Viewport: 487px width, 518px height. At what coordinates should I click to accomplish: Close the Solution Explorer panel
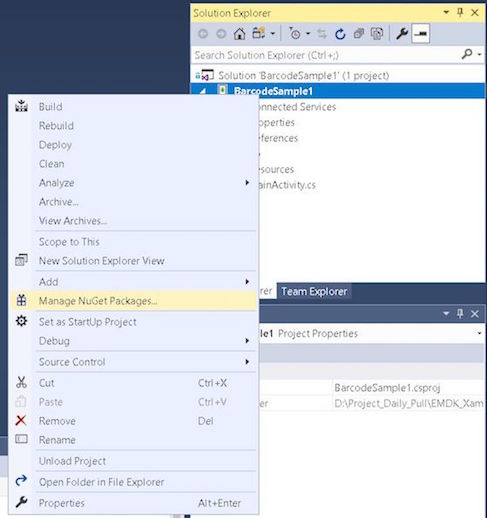click(475, 13)
